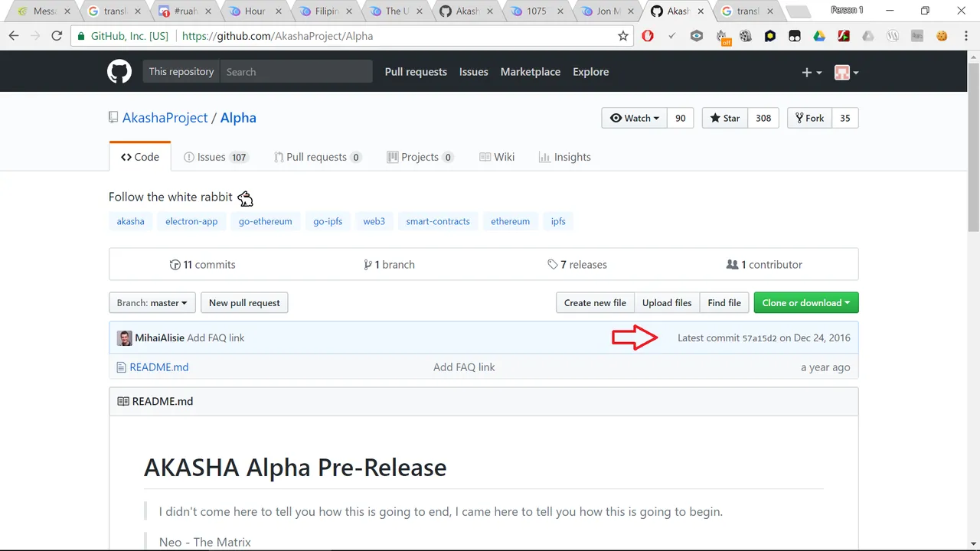Click the dark yellow hexagon extension icon
This screenshot has width=980, height=551.
770,36
